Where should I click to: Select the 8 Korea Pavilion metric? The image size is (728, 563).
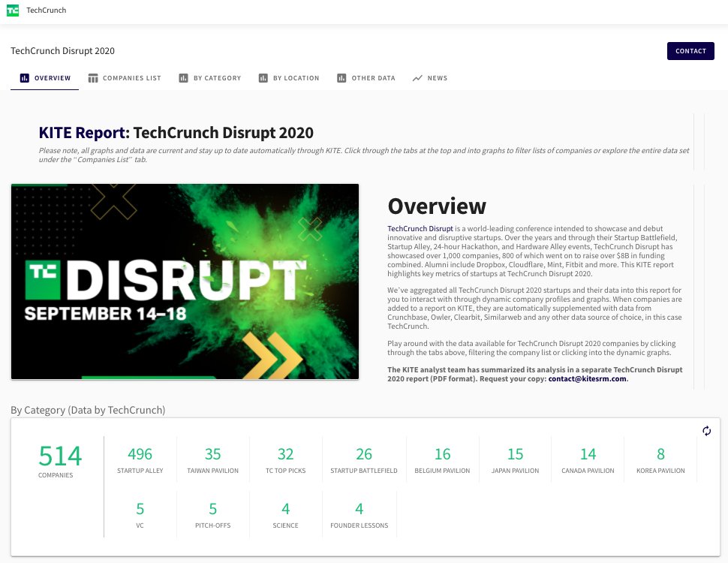(x=660, y=460)
